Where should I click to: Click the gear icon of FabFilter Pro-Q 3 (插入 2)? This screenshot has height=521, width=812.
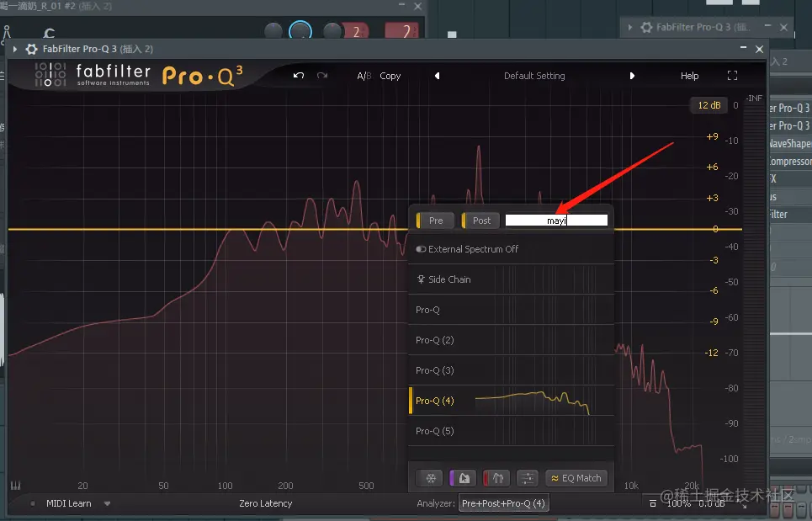(x=32, y=49)
